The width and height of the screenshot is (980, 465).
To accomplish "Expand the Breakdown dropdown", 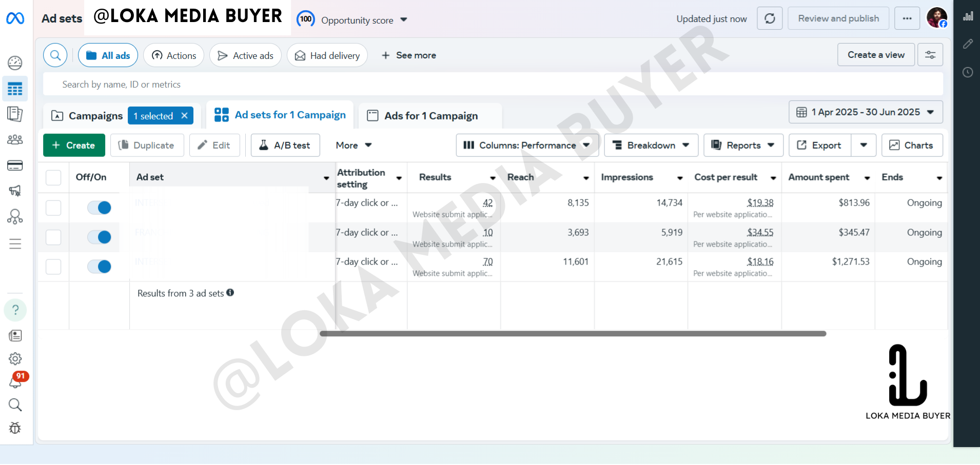I will point(651,146).
